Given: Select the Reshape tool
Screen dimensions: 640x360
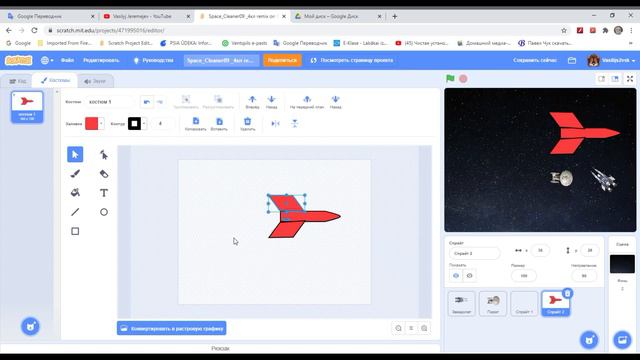Looking at the screenshot, I should tap(104, 154).
